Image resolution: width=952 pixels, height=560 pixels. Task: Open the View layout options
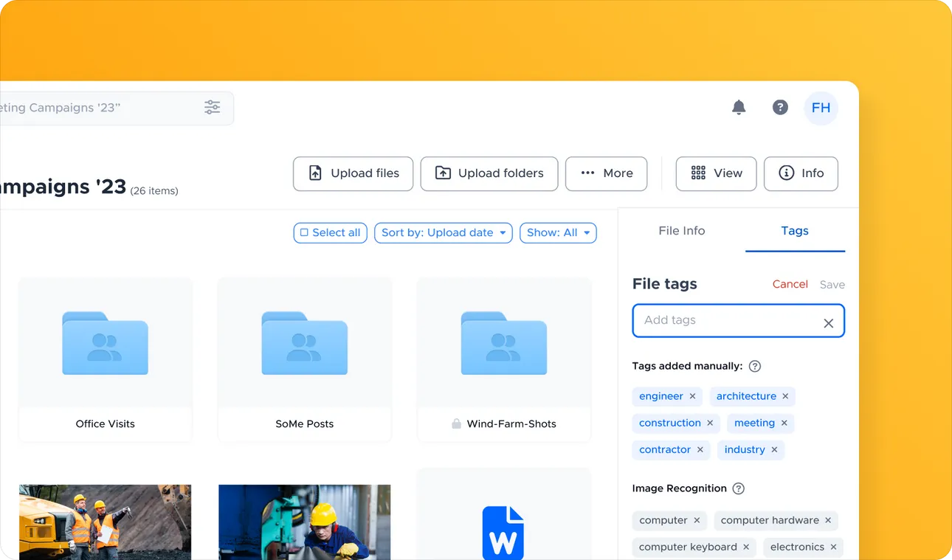pos(716,173)
